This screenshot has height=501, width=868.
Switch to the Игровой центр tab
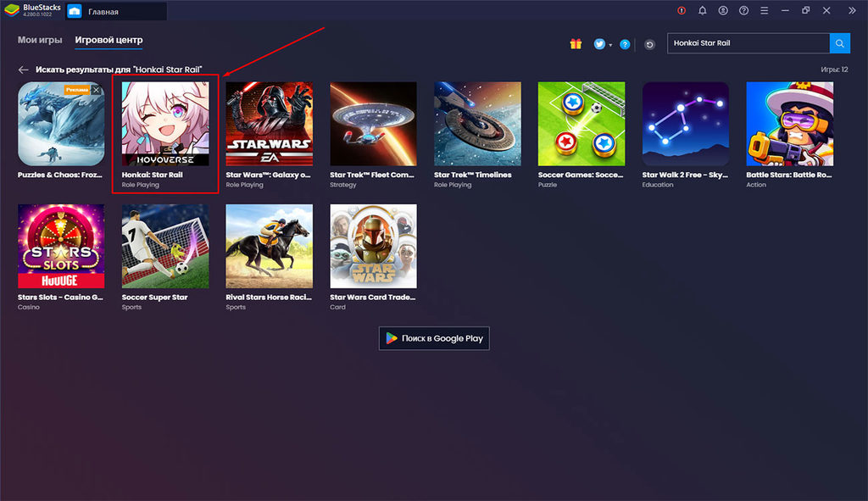109,40
